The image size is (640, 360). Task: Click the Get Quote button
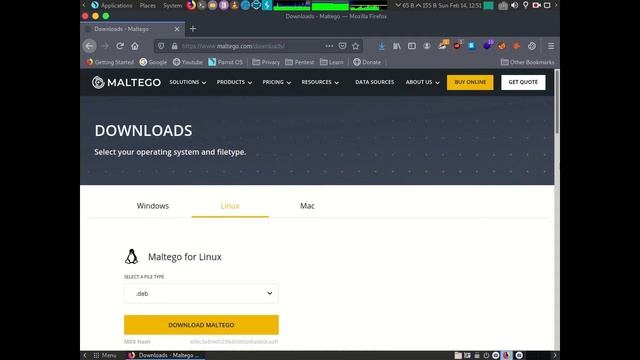pos(523,82)
